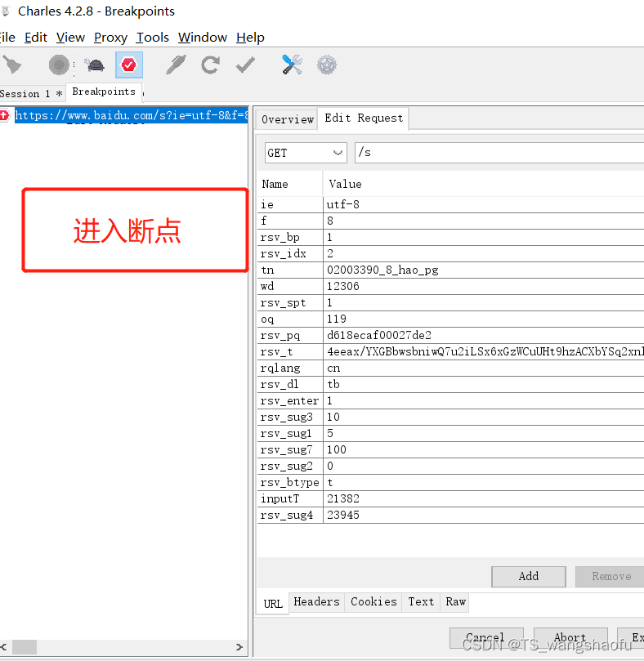Click the Charles app icon in title bar
The height and width of the screenshot is (661, 644).
point(6,11)
